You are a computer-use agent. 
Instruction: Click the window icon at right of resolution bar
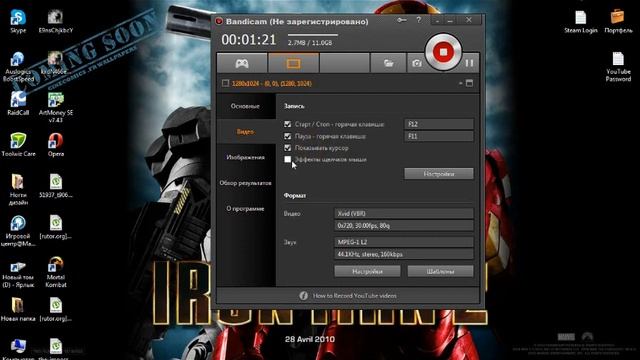[x=469, y=83]
